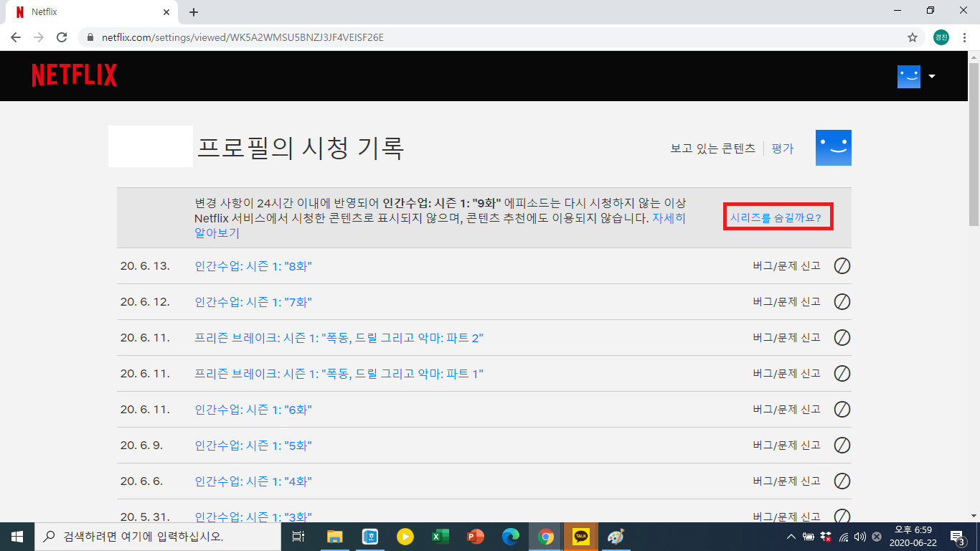Hide the 인간수업 "8화" entry from history
The image size is (980, 551).
coord(842,266)
